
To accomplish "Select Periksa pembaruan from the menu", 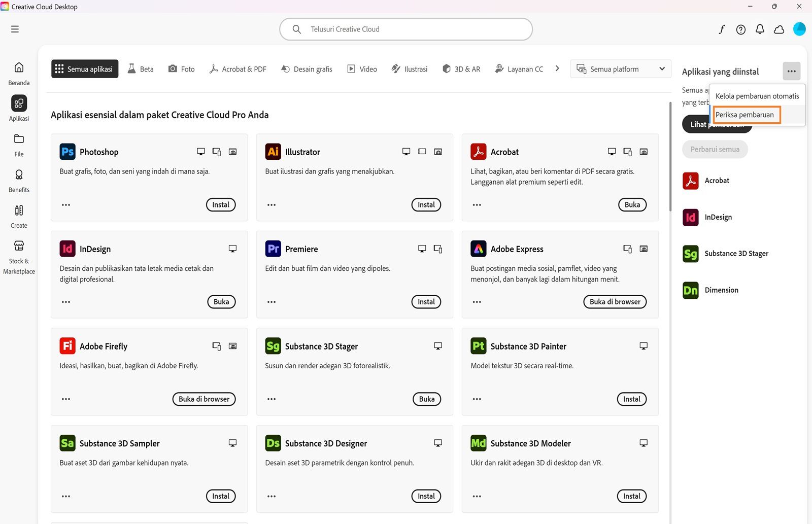I will pos(745,115).
